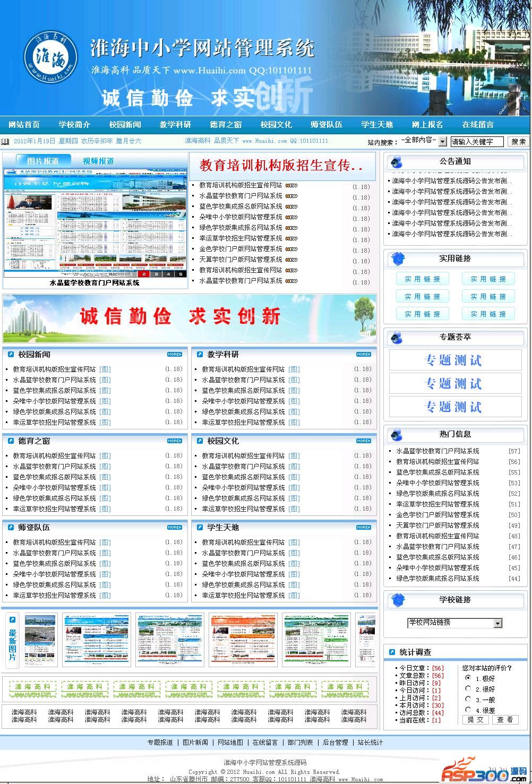
Task: Click the 统计调查 header arrow icon
Action: click(x=392, y=652)
